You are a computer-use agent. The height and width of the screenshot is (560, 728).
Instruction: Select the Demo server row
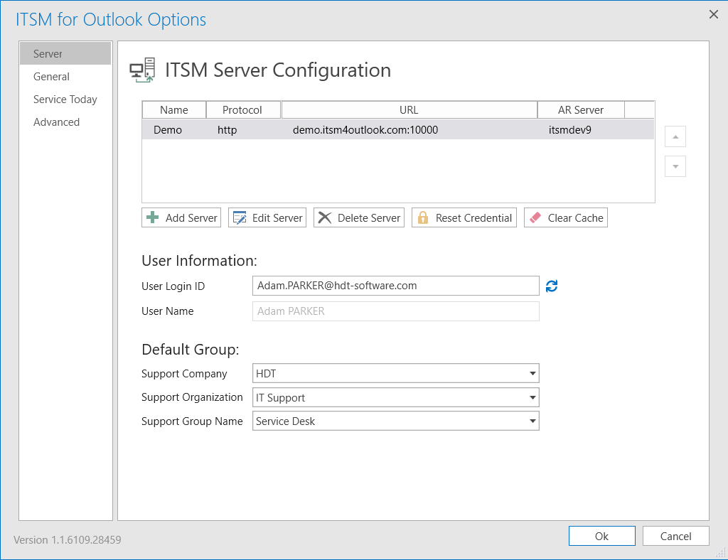(398, 130)
